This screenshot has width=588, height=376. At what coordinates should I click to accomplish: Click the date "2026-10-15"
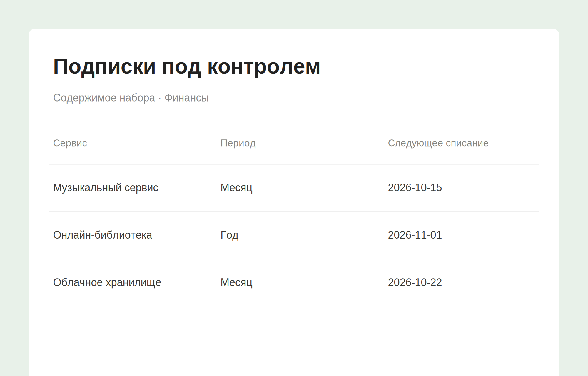pos(415,188)
